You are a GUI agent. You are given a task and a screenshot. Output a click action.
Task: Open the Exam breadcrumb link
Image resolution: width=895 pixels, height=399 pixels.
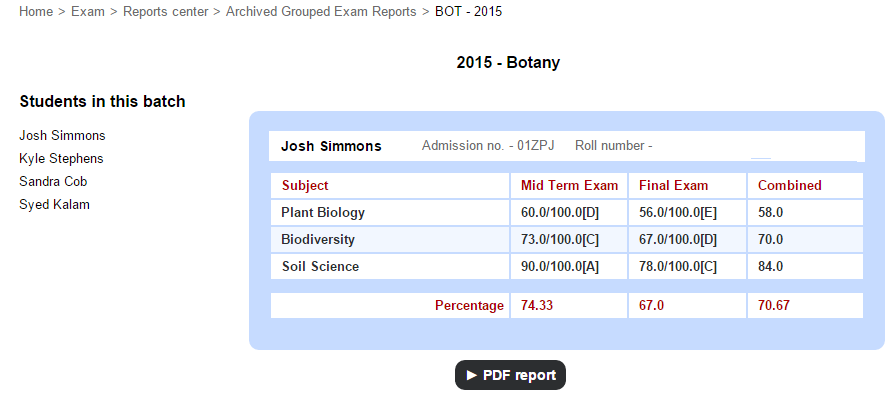point(88,11)
